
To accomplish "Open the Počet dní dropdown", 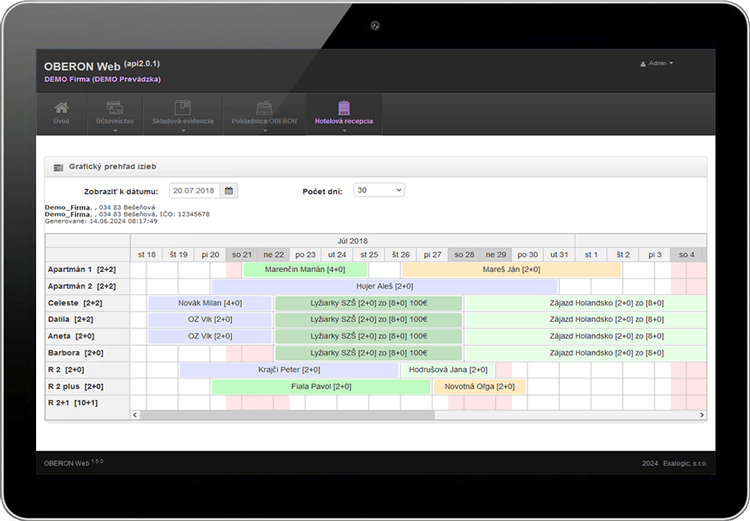I will point(379,190).
